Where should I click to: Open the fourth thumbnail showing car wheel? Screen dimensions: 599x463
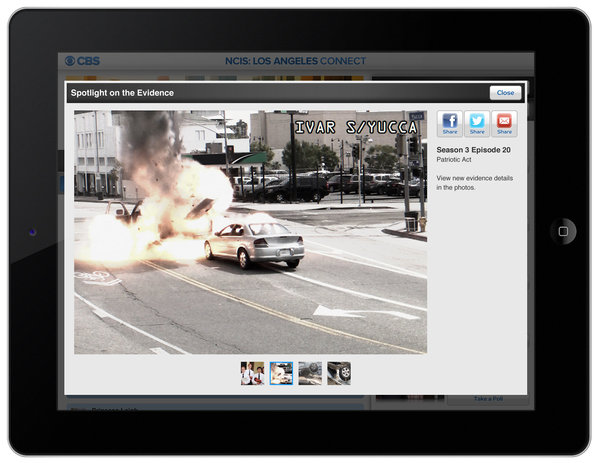click(339, 373)
